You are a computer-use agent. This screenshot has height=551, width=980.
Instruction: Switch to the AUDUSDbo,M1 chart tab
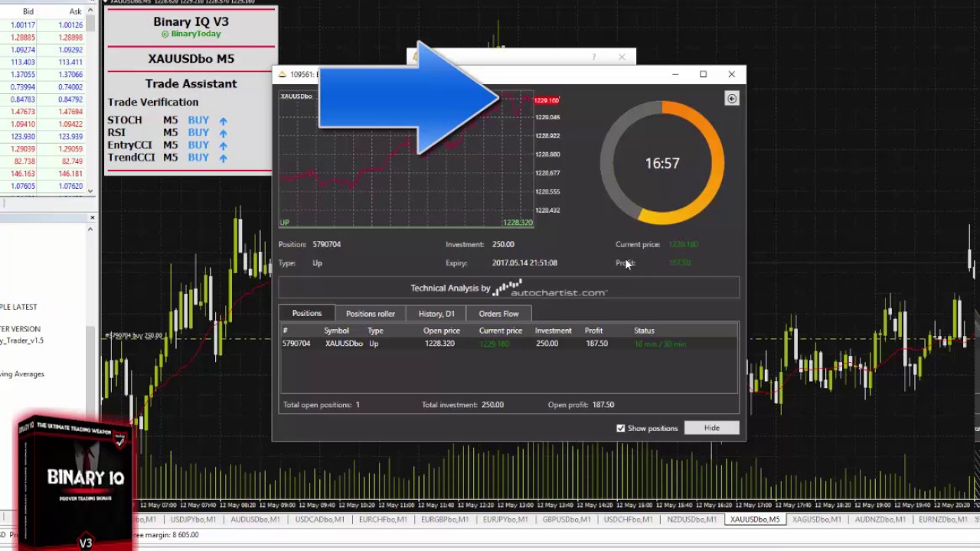click(254, 520)
